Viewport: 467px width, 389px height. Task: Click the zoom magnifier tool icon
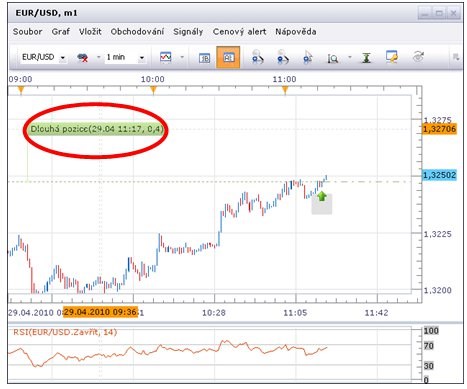pyautogui.click(x=333, y=58)
